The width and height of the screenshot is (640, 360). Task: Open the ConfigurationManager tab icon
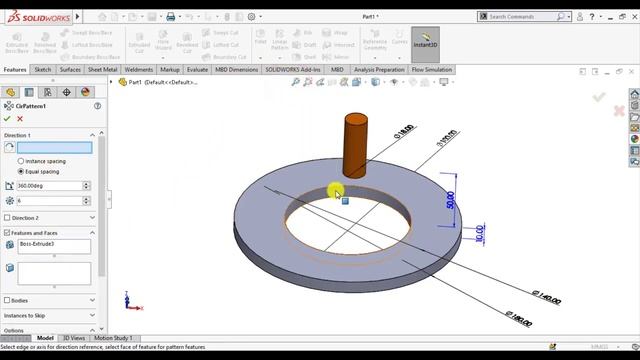point(48,92)
